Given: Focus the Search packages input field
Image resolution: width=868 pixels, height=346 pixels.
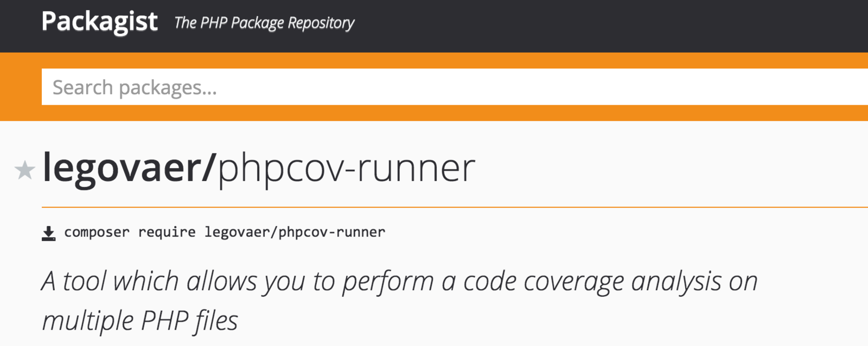Looking at the screenshot, I should [455, 87].
